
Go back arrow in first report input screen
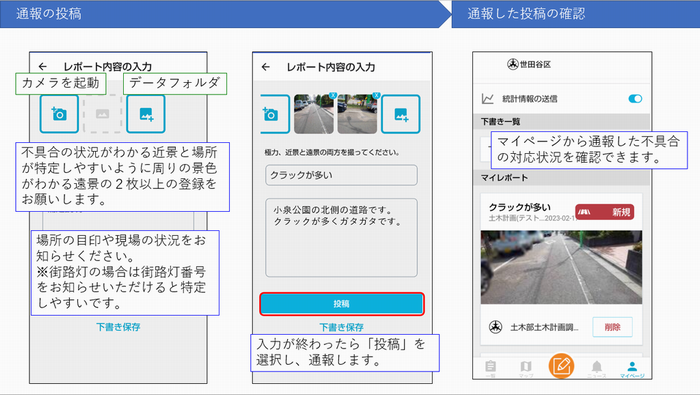(42, 67)
